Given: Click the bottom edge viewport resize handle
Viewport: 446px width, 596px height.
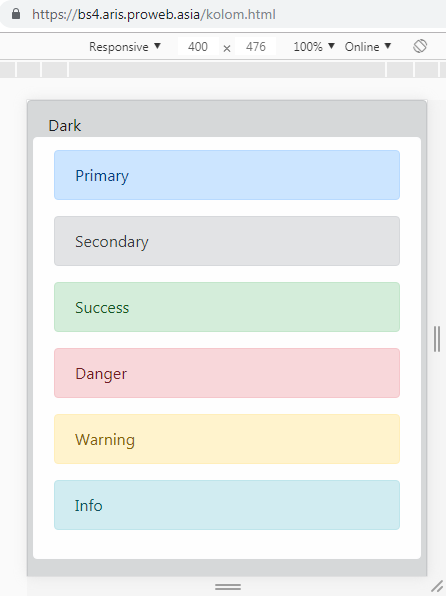Looking at the screenshot, I should (228, 586).
